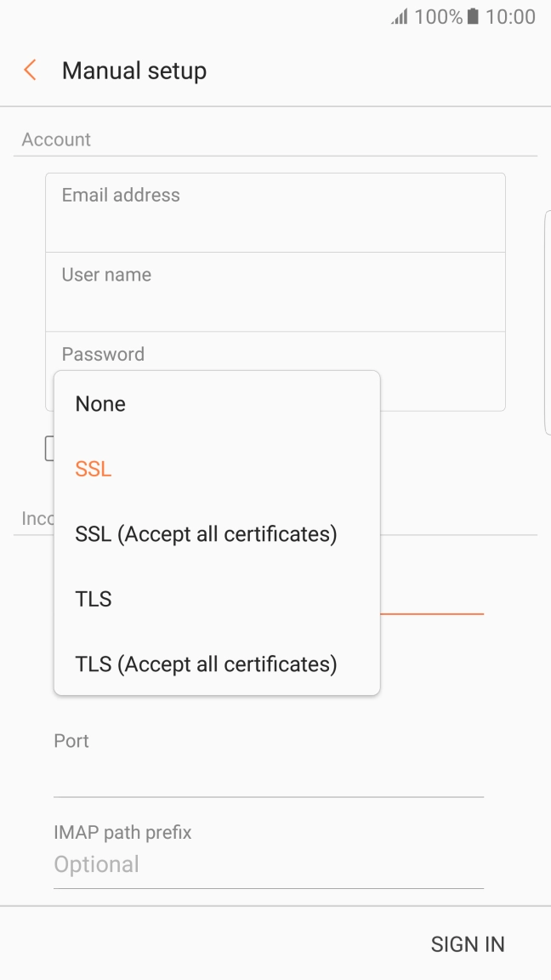
Task: Select SSL (Accept all certificates) option
Action: 205,533
